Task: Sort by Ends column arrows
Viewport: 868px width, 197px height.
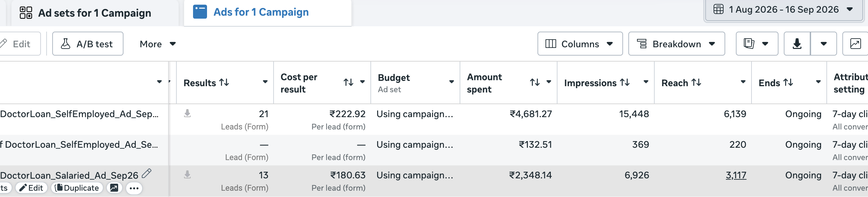Action: (x=788, y=83)
